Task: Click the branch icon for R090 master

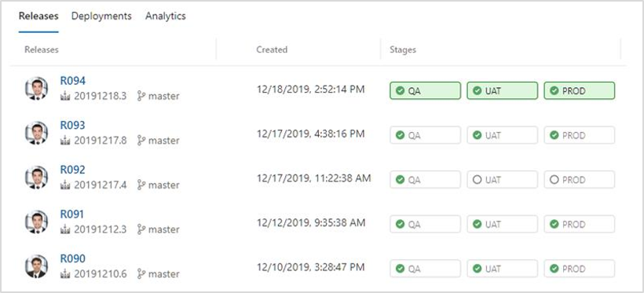Action: click(x=141, y=274)
